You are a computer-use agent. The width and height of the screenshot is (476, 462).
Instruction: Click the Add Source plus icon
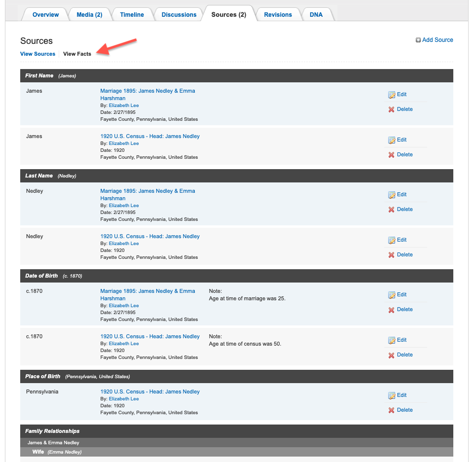point(418,40)
